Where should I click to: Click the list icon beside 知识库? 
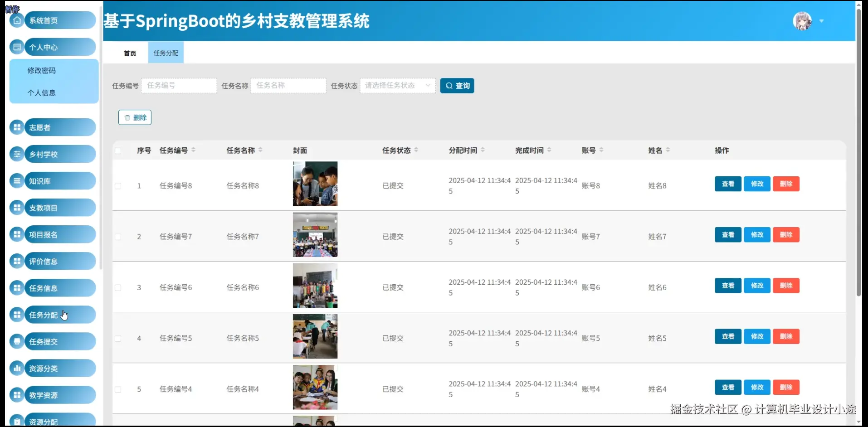coord(17,181)
